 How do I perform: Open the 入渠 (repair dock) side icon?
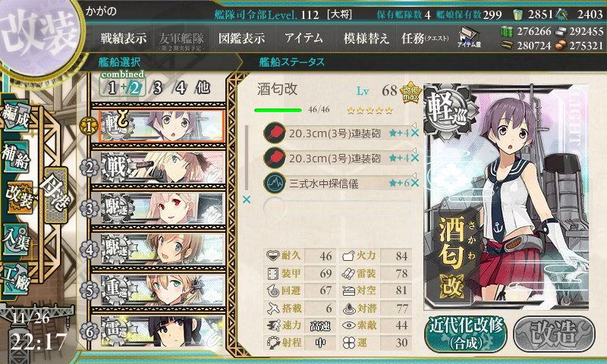coord(16,239)
